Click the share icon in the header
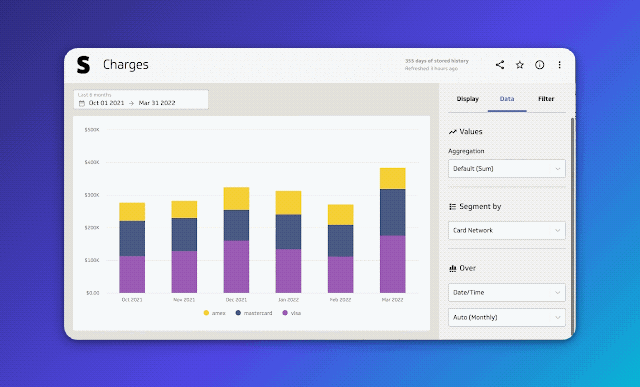This screenshot has width=640, height=387. [500, 64]
